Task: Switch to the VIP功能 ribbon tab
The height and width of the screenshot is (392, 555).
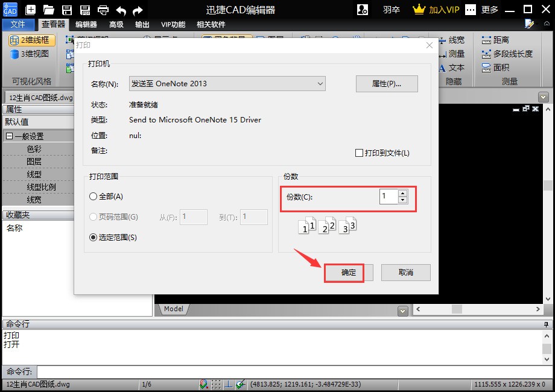Action: (x=173, y=24)
